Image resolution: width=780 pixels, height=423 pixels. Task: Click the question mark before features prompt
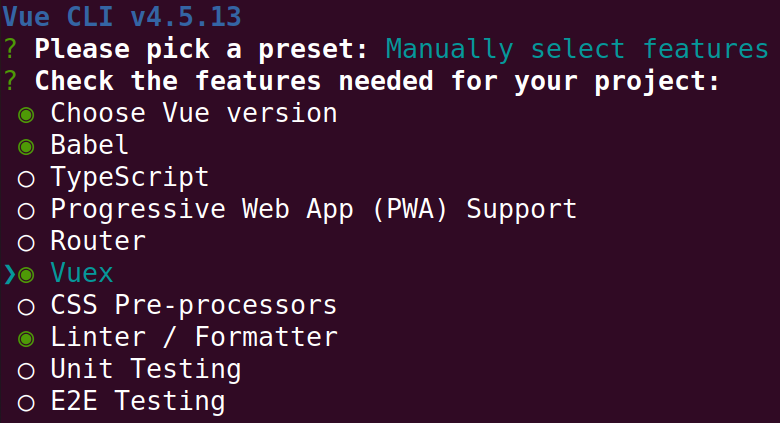pyautogui.click(x=10, y=81)
